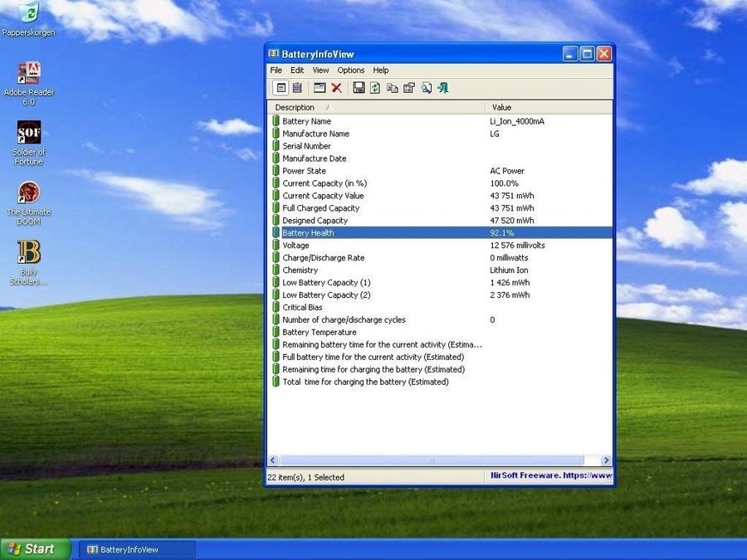Click the "22 item(s), 1 Selected" status text
The height and width of the screenshot is (560, 747).
pos(305,477)
